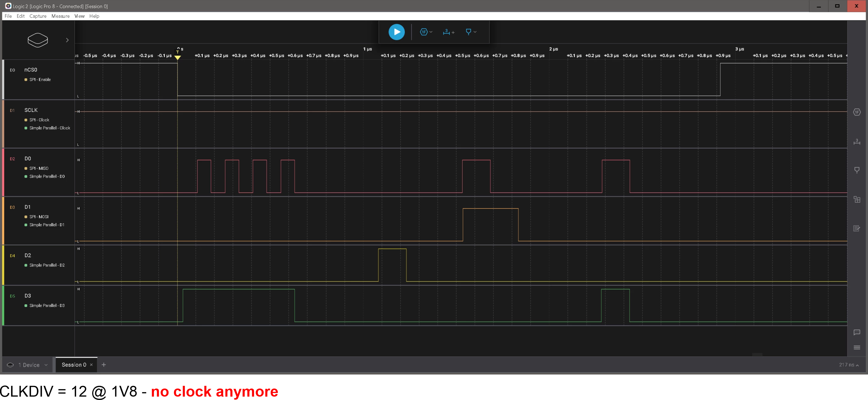Open the Measure menu
The height and width of the screenshot is (400, 868).
pos(60,16)
